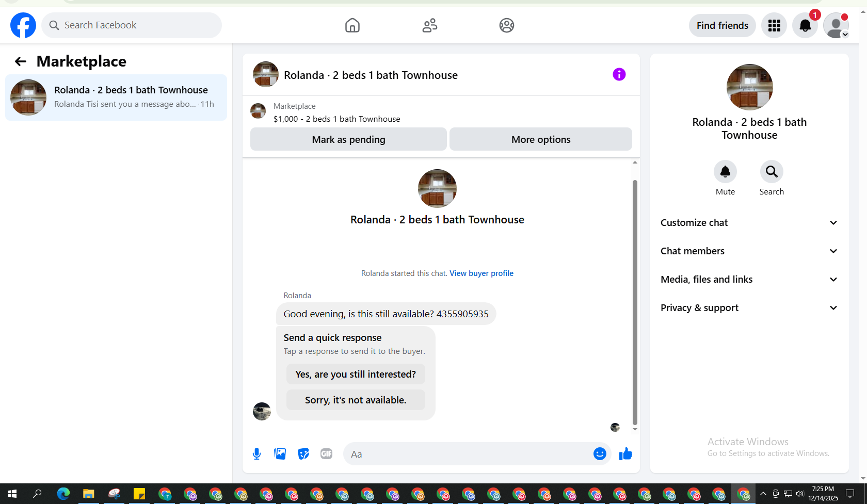The image size is (867, 504).
Task: Click the taskbar clock showing 7:25 PM
Action: pos(823,494)
